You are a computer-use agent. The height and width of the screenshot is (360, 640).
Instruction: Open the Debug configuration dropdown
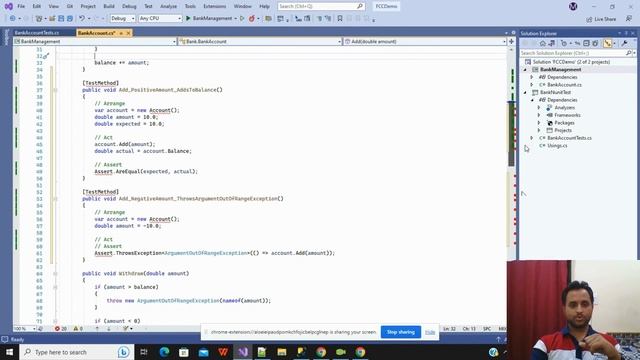pyautogui.click(x=122, y=18)
